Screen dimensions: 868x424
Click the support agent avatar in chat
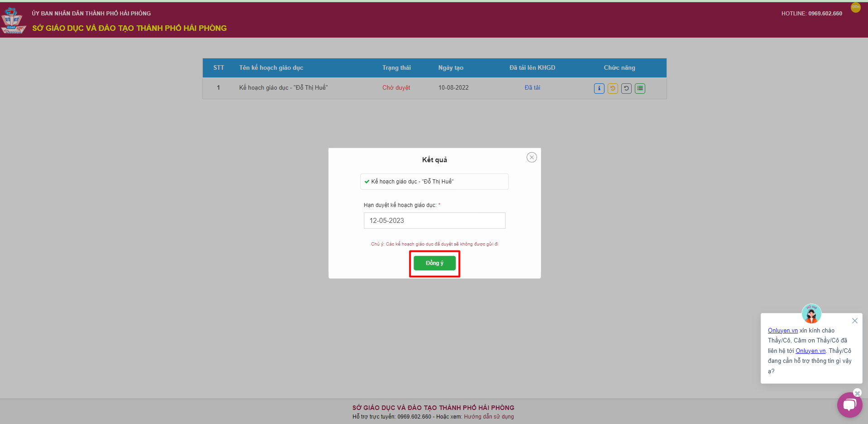811,313
